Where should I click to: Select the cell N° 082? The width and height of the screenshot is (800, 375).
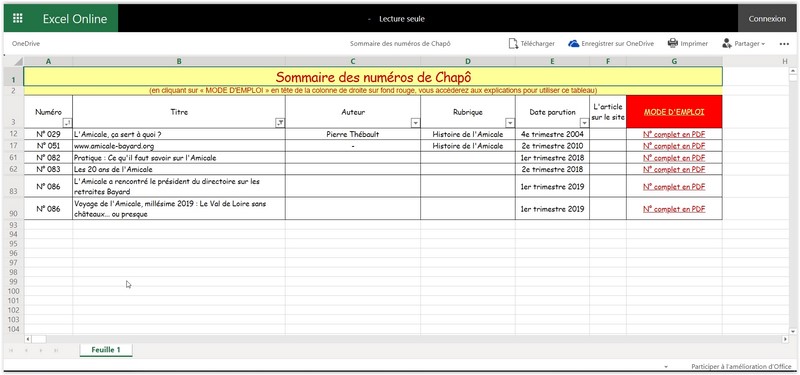(48, 158)
